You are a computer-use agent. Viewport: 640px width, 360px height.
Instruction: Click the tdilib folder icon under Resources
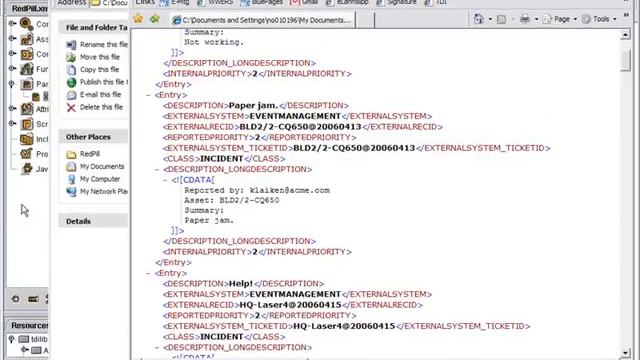(24, 339)
